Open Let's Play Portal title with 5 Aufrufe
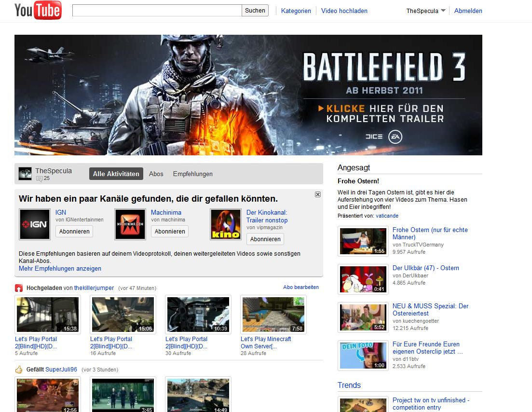This screenshot has width=532, height=412. click(36, 343)
